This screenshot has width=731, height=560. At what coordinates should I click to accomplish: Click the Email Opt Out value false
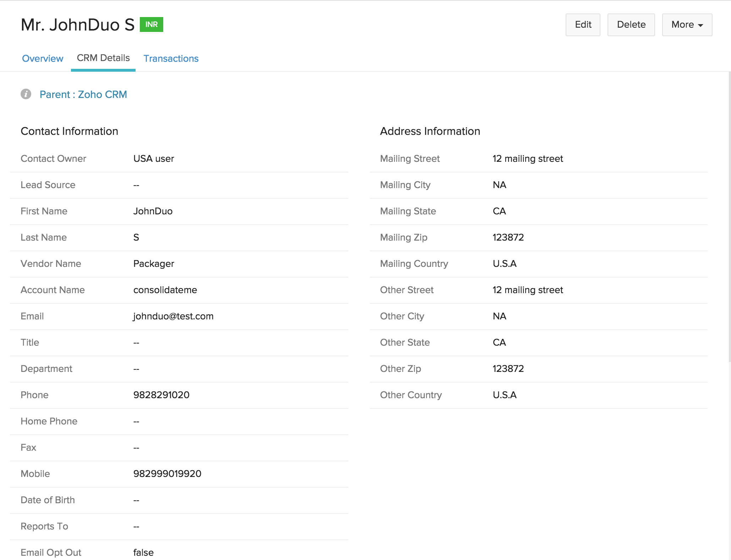click(143, 552)
